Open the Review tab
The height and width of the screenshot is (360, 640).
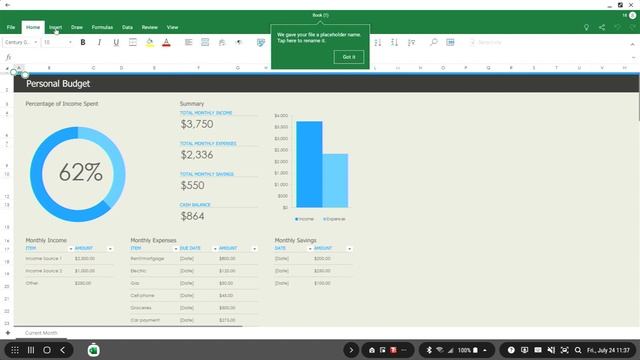click(150, 27)
